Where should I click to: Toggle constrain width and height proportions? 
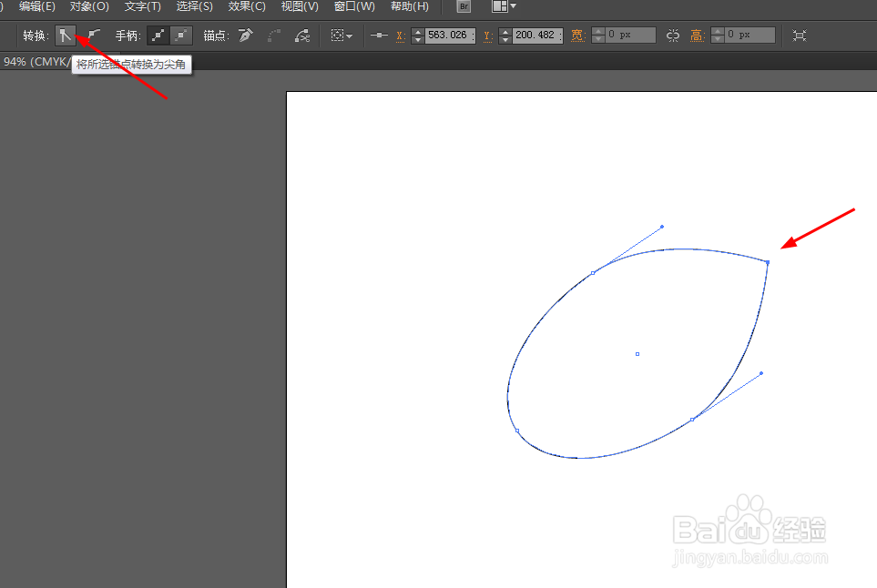point(673,35)
